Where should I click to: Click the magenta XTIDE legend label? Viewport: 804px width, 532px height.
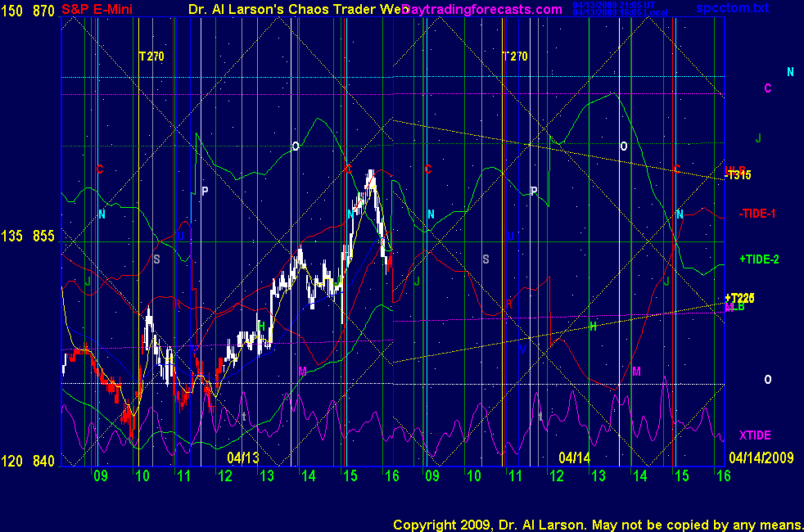(x=755, y=435)
